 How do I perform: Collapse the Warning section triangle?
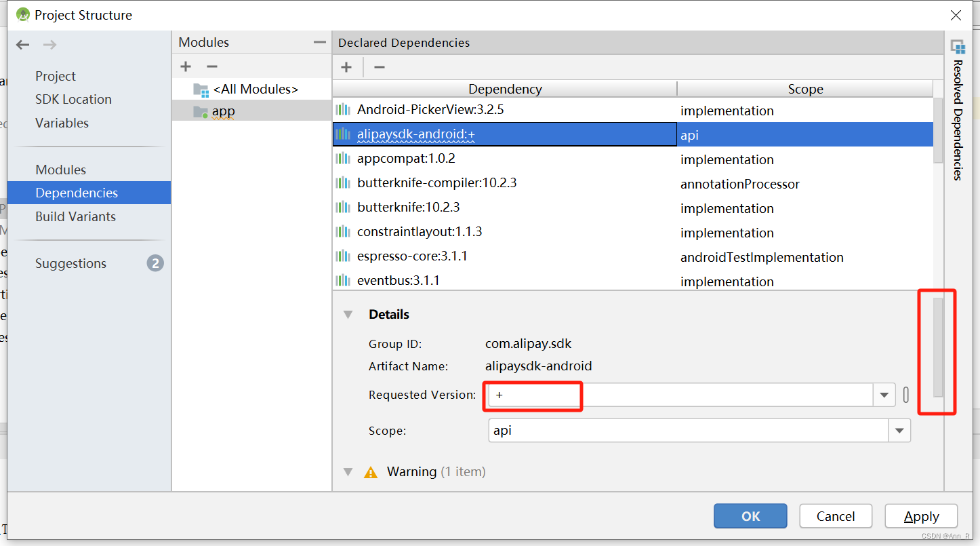[x=348, y=472]
